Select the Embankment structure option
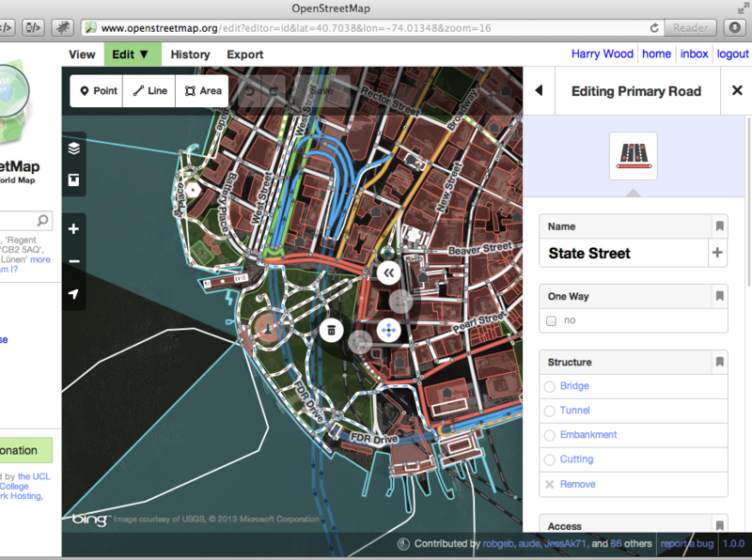752x560 pixels. tap(634, 435)
